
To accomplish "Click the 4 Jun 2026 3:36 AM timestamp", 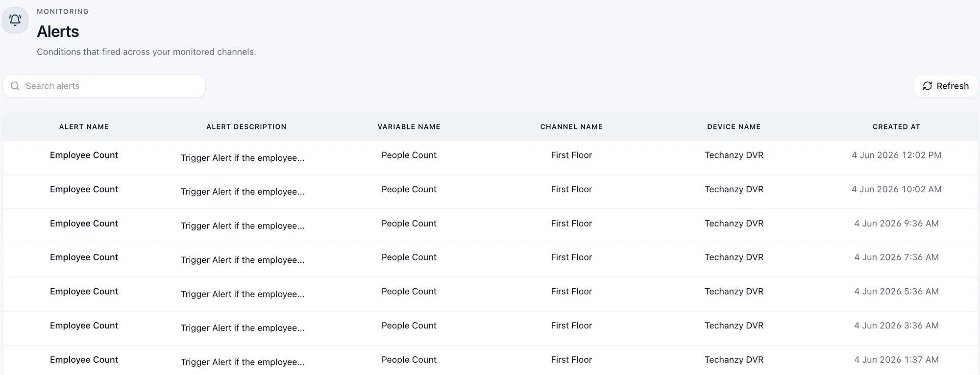I will [x=896, y=325].
